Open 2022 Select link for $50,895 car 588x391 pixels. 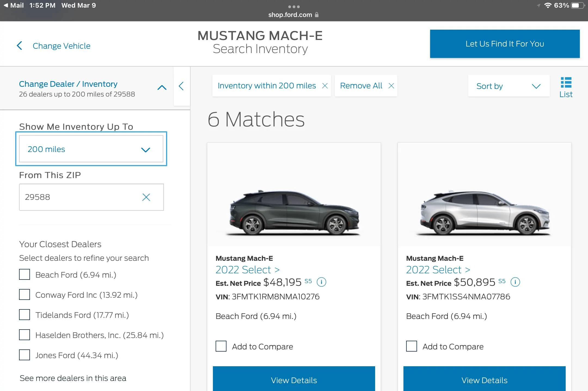click(x=438, y=270)
